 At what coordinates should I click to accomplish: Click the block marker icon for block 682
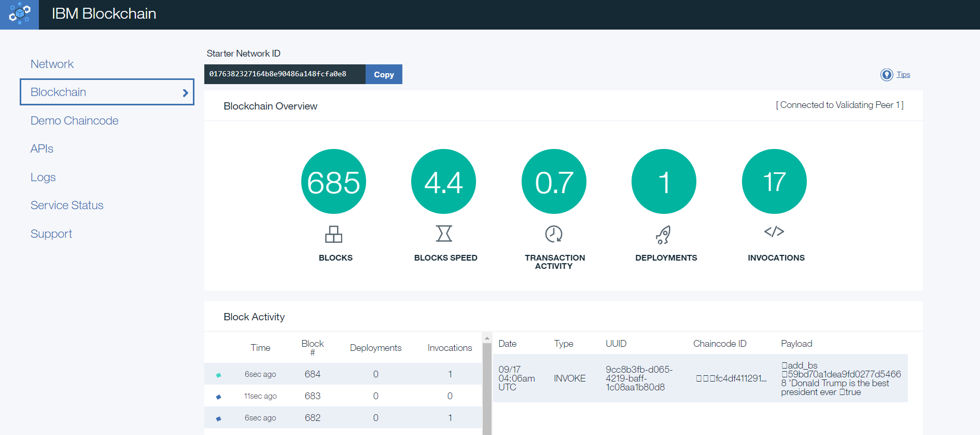[x=218, y=418]
